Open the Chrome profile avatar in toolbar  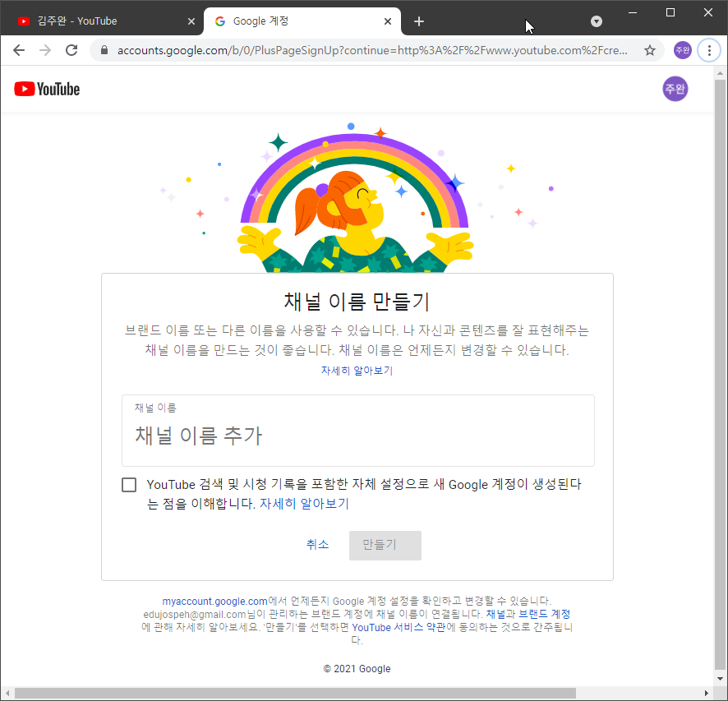[x=683, y=50]
